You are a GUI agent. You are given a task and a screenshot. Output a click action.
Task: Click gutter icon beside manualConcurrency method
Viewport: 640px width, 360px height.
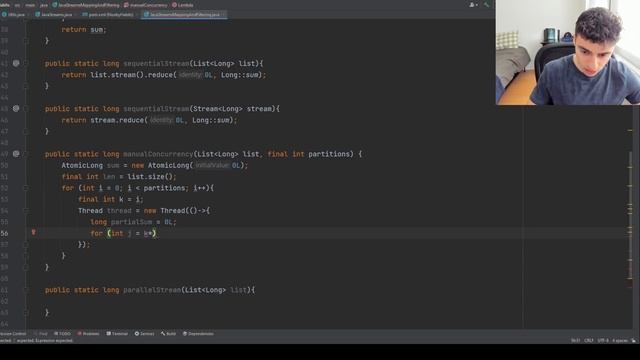(x=16, y=154)
